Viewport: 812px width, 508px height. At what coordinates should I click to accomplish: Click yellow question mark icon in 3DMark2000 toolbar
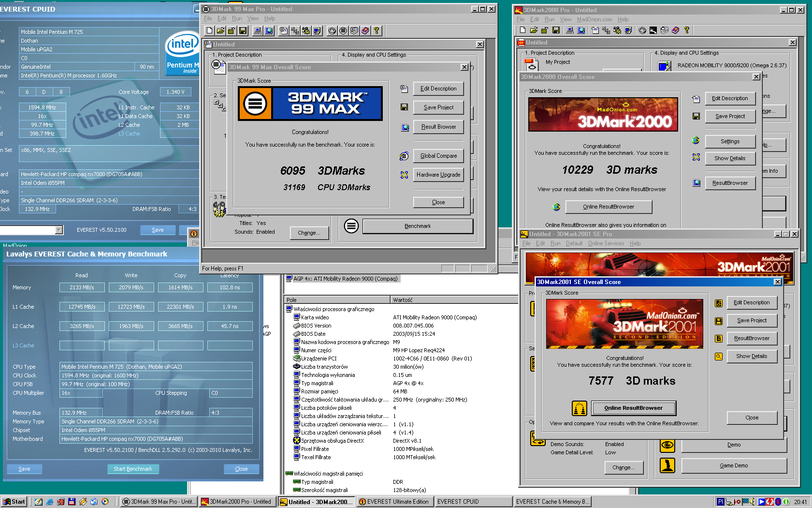tap(686, 30)
